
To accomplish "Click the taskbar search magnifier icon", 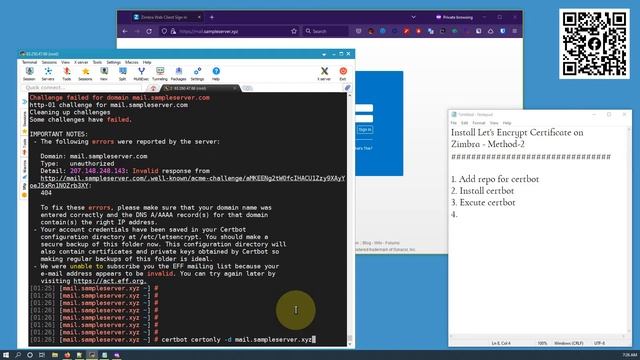I will (18, 355).
